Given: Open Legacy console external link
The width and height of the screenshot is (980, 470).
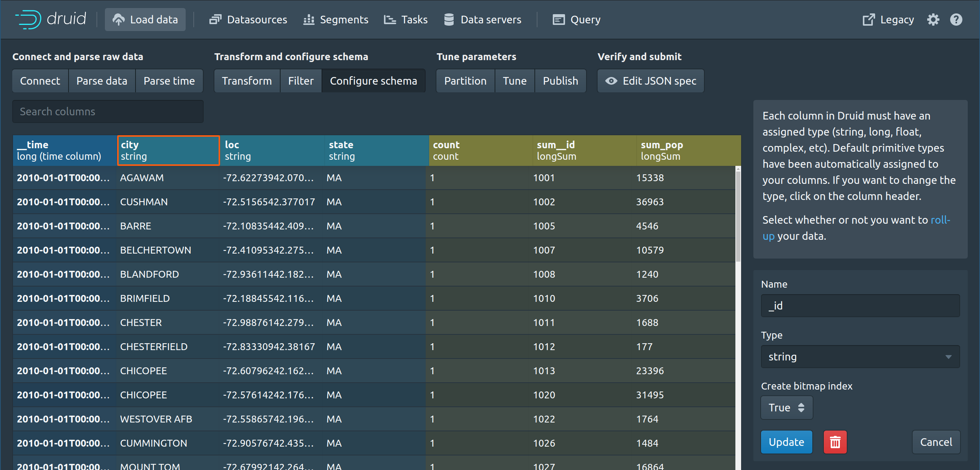Looking at the screenshot, I should coord(888,20).
